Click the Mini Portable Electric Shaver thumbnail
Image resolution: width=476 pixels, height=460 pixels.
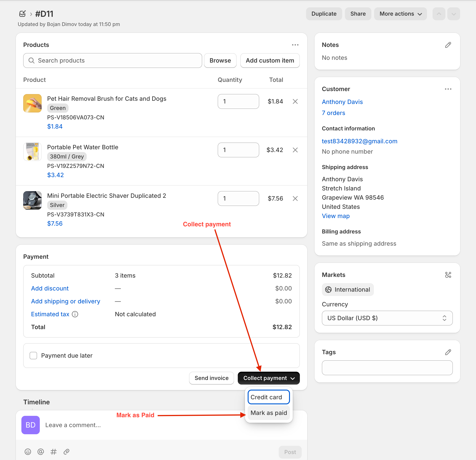pyautogui.click(x=32, y=200)
